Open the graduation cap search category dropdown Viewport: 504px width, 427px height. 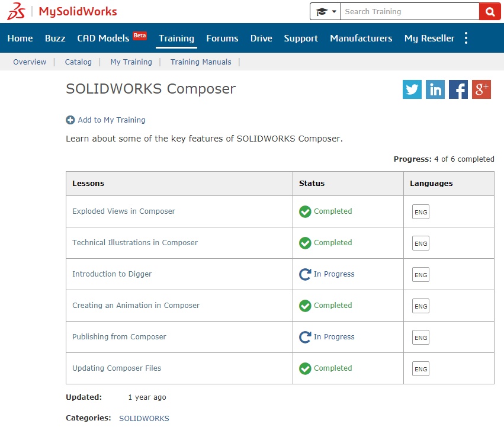[325, 12]
